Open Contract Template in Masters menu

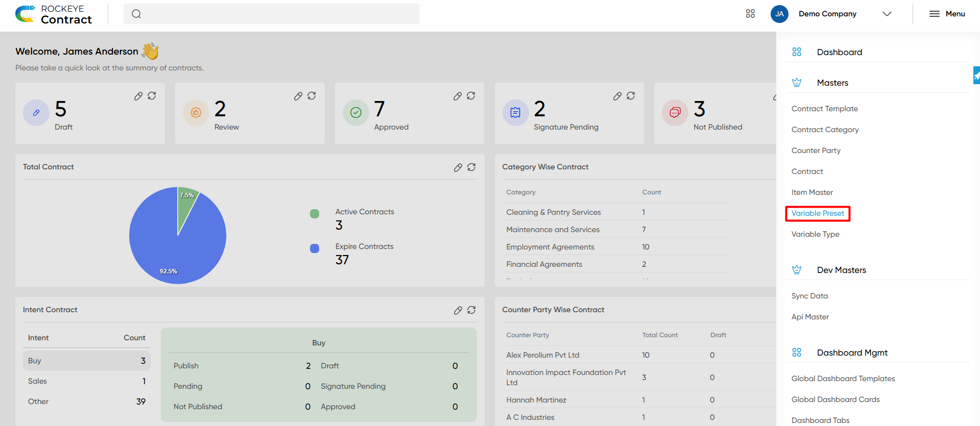[x=825, y=109]
